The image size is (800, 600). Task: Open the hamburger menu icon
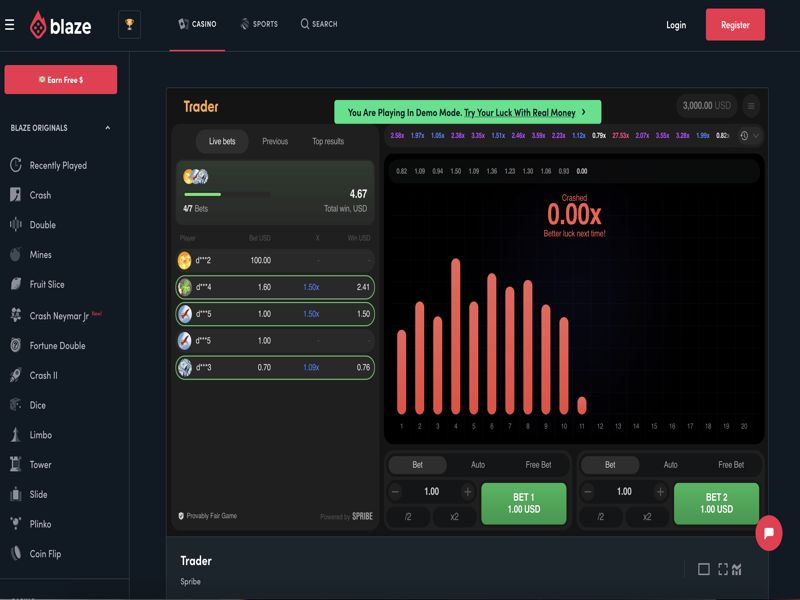[9, 24]
